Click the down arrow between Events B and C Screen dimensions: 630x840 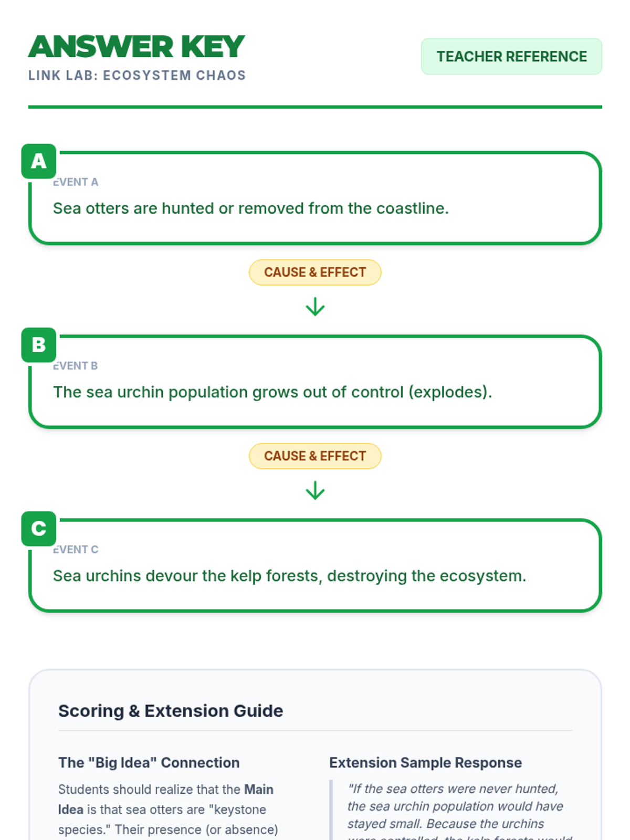315,490
